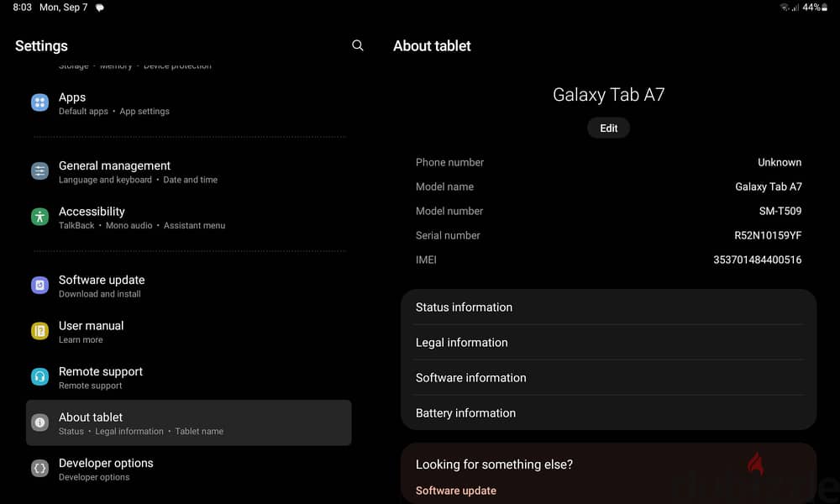This screenshot has width=840, height=504.
Task: Tap the Model number label
Action: (x=449, y=211)
